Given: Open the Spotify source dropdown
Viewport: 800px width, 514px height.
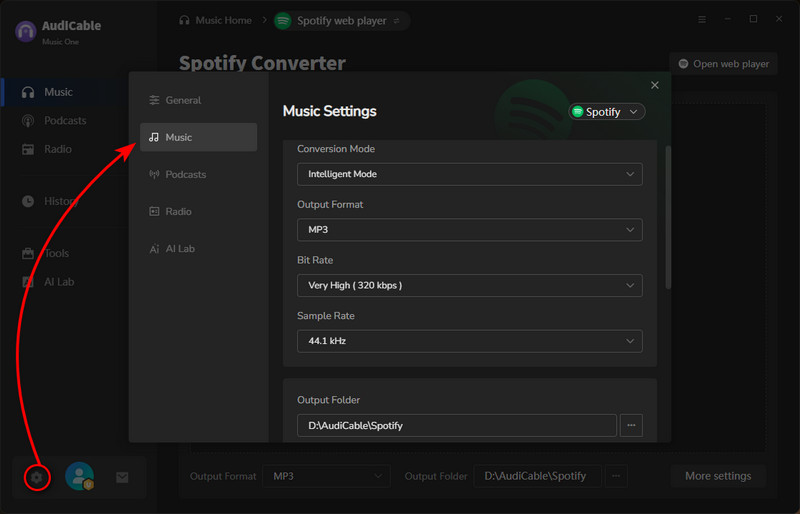Looking at the screenshot, I should [x=607, y=112].
